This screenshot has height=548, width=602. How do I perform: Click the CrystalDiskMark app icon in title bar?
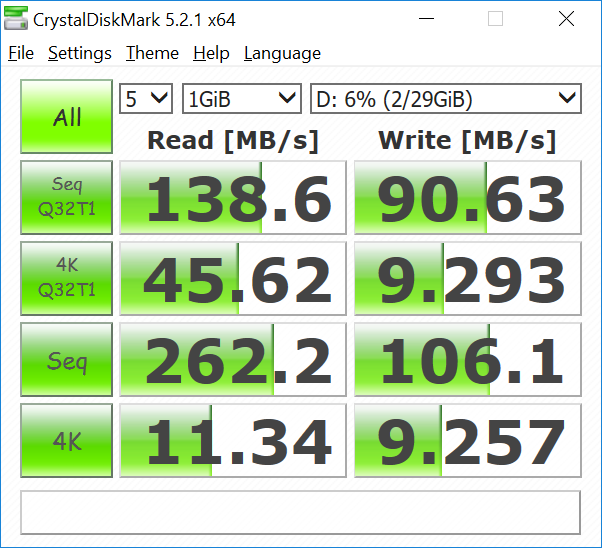[x=16, y=18]
